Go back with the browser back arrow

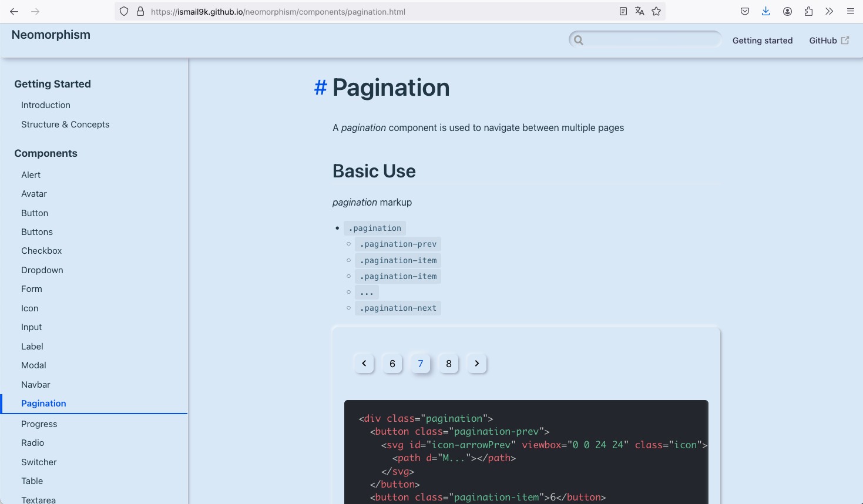tap(14, 11)
